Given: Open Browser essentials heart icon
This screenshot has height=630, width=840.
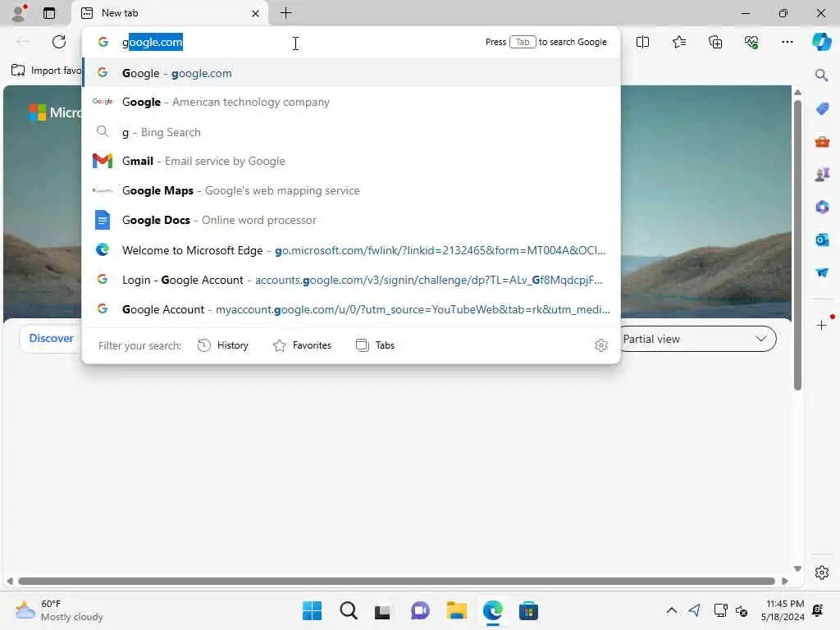Looking at the screenshot, I should tap(751, 42).
